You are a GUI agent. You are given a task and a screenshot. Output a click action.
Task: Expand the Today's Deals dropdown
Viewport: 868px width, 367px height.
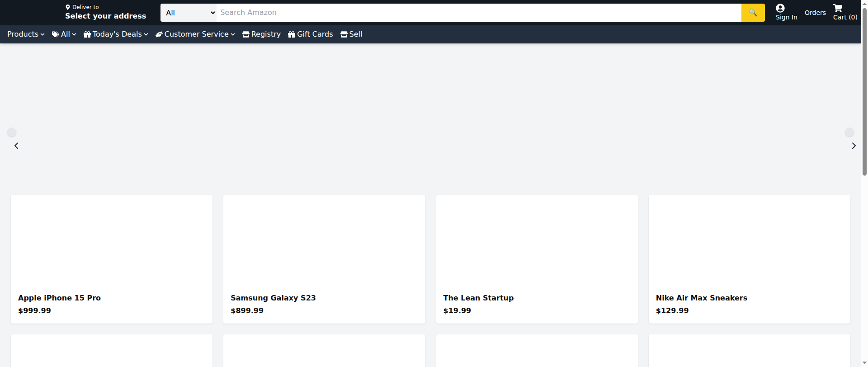(x=116, y=34)
